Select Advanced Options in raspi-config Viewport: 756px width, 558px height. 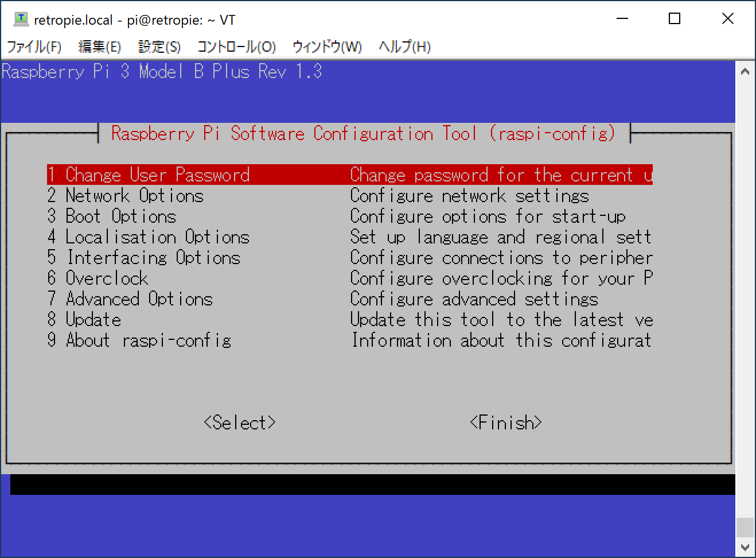tap(139, 299)
